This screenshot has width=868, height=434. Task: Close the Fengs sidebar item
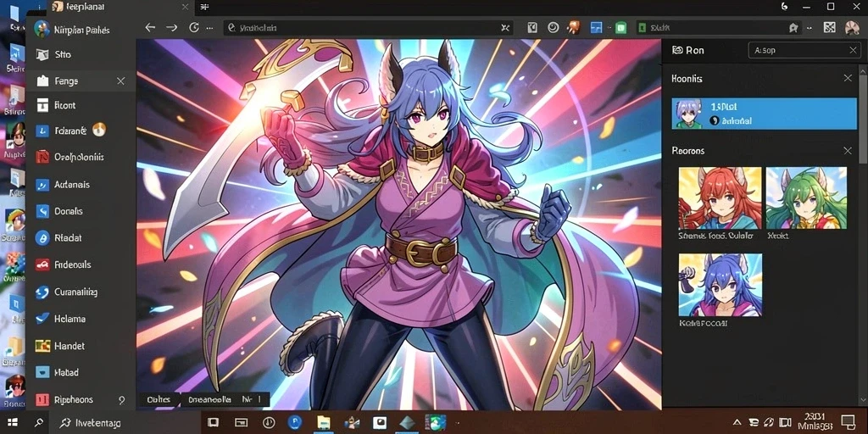(x=120, y=81)
